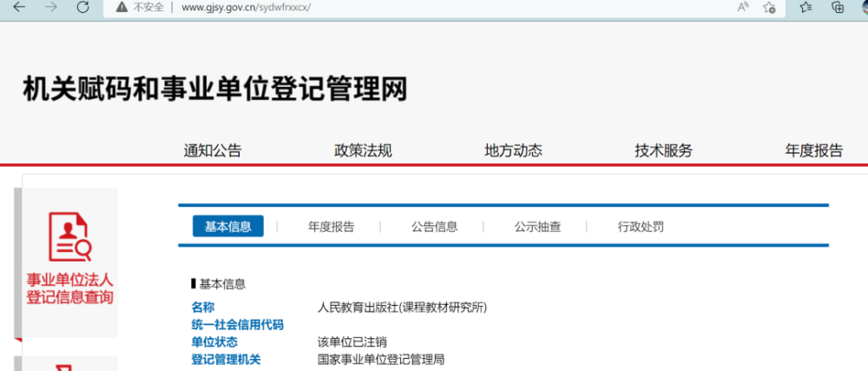Open the 技术服务 navigation menu
The image size is (868, 371).
[x=663, y=150]
